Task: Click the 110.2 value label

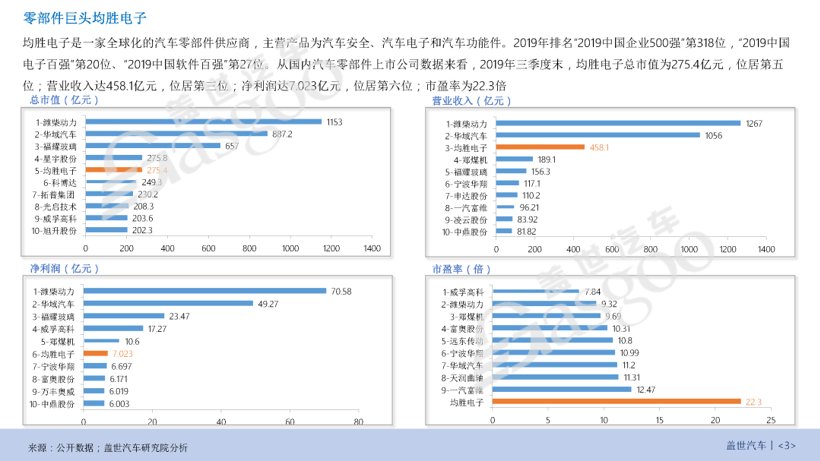Action: pyautogui.click(x=531, y=196)
